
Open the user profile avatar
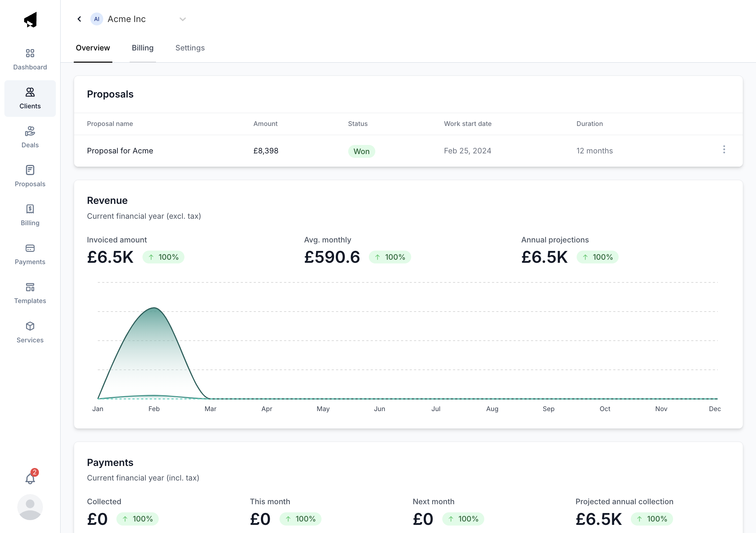coord(30,507)
